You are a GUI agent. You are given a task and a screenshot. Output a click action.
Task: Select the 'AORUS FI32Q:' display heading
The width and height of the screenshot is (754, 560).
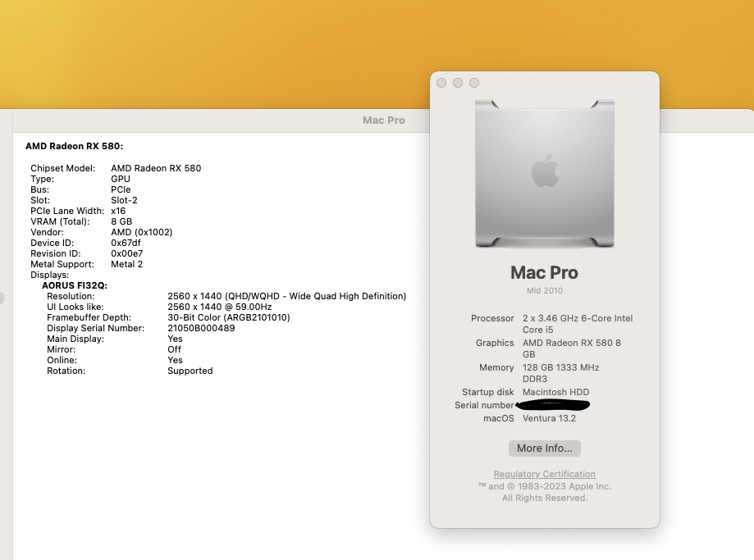75,285
